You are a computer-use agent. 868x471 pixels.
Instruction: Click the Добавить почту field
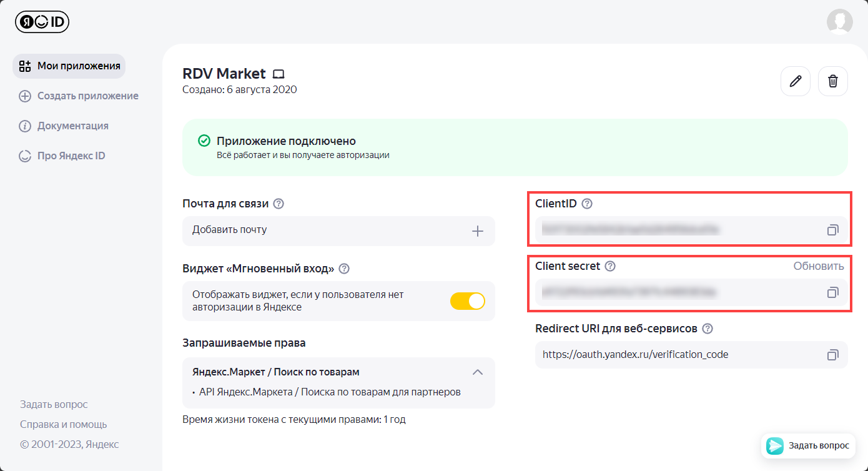pos(338,231)
